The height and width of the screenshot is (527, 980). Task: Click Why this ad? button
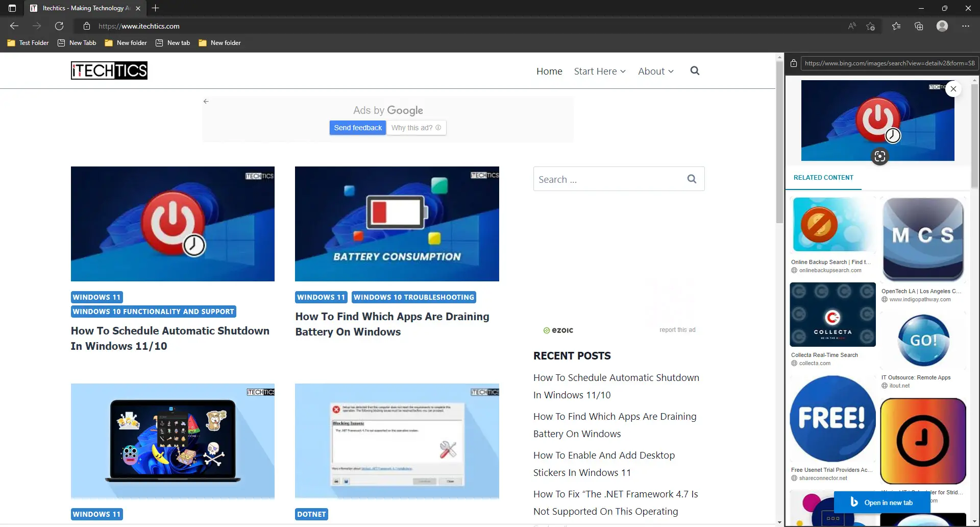click(416, 128)
